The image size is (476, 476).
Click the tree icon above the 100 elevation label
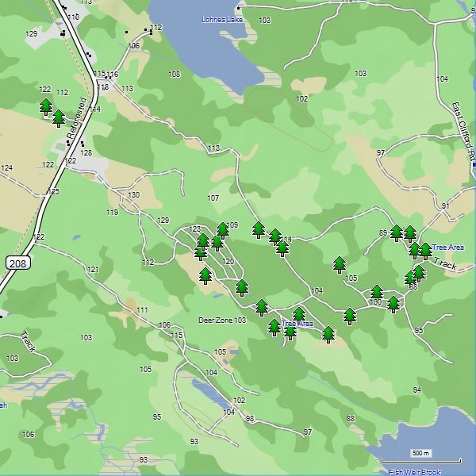(377, 293)
